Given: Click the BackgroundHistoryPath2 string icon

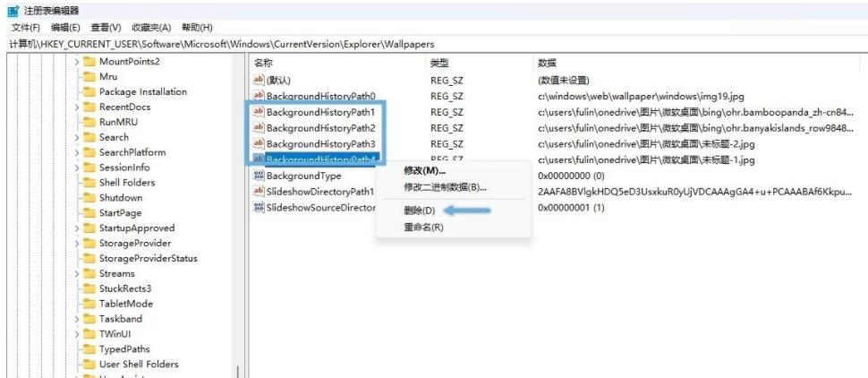Looking at the screenshot, I should [x=259, y=128].
